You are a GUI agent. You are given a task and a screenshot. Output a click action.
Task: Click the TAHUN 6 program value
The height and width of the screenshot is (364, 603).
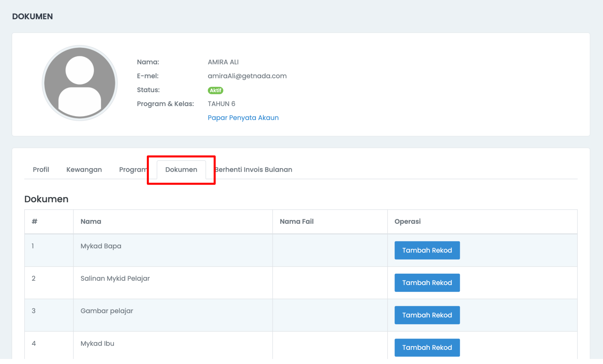tap(221, 104)
